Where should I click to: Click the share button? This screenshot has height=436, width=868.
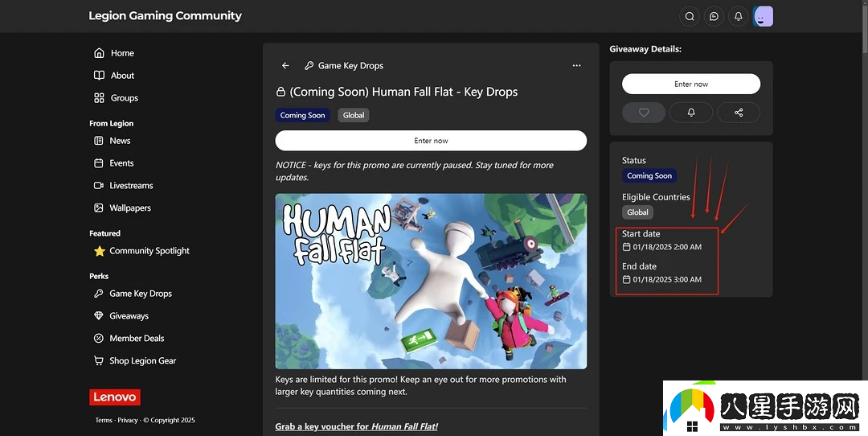(739, 113)
